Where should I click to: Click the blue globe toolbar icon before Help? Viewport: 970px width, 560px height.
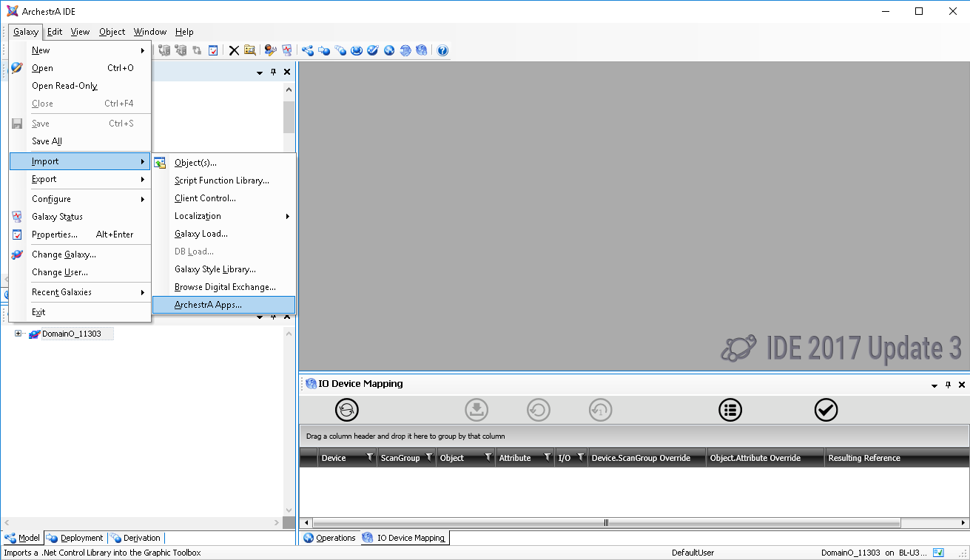pyautogui.click(x=422, y=50)
